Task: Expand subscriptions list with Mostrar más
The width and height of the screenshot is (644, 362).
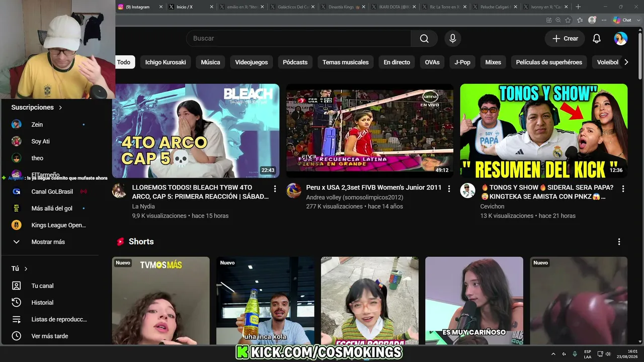Action: (48, 242)
